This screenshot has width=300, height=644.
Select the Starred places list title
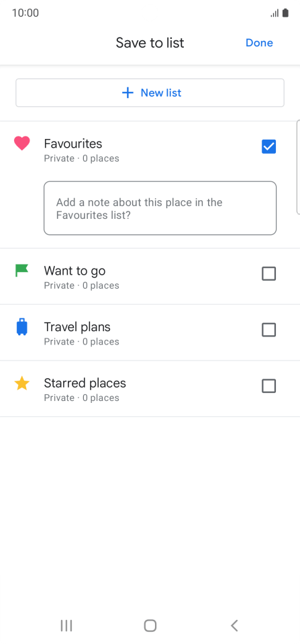[x=85, y=383]
